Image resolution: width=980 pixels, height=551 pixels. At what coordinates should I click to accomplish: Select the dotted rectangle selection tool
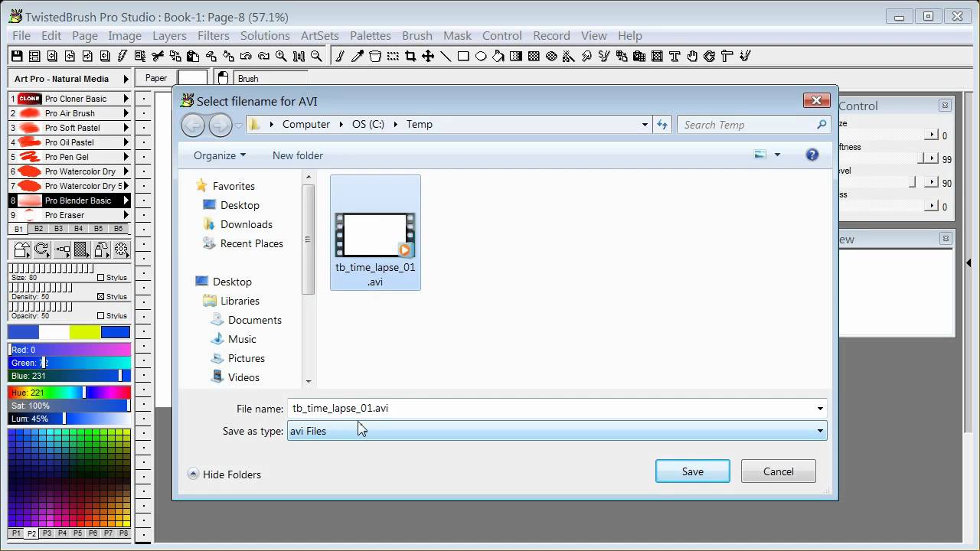pos(393,56)
